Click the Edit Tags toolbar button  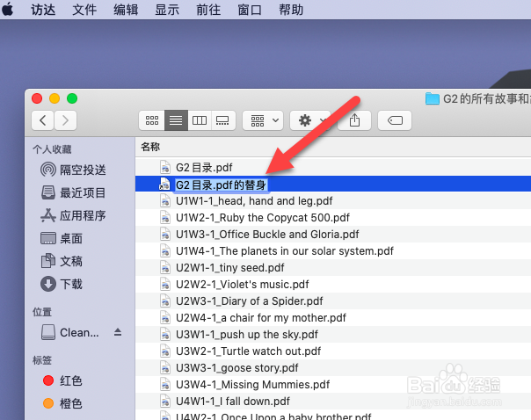(395, 120)
